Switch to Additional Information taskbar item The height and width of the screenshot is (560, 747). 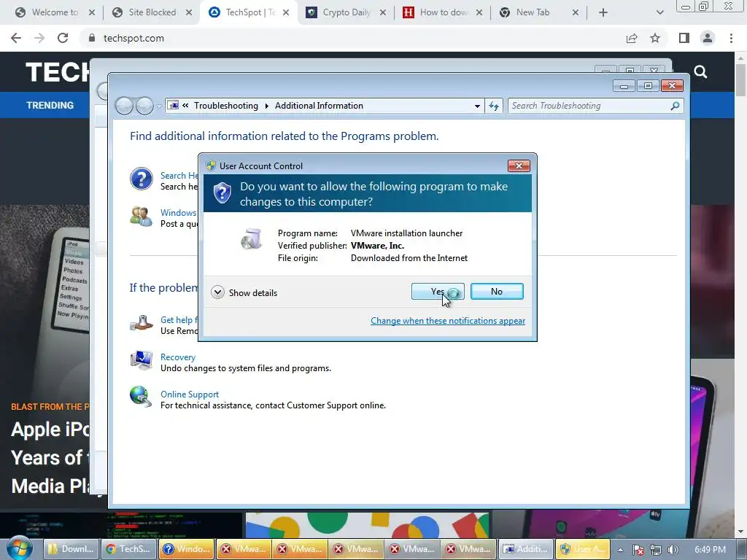click(525, 549)
